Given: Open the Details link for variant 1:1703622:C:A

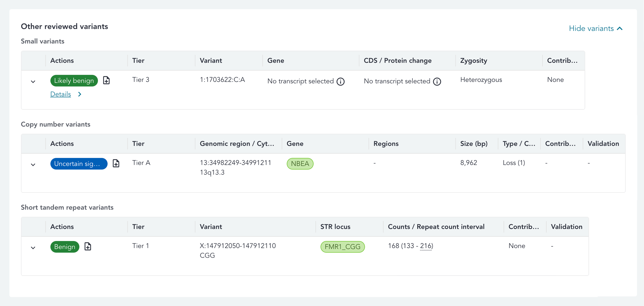Looking at the screenshot, I should tap(61, 94).
